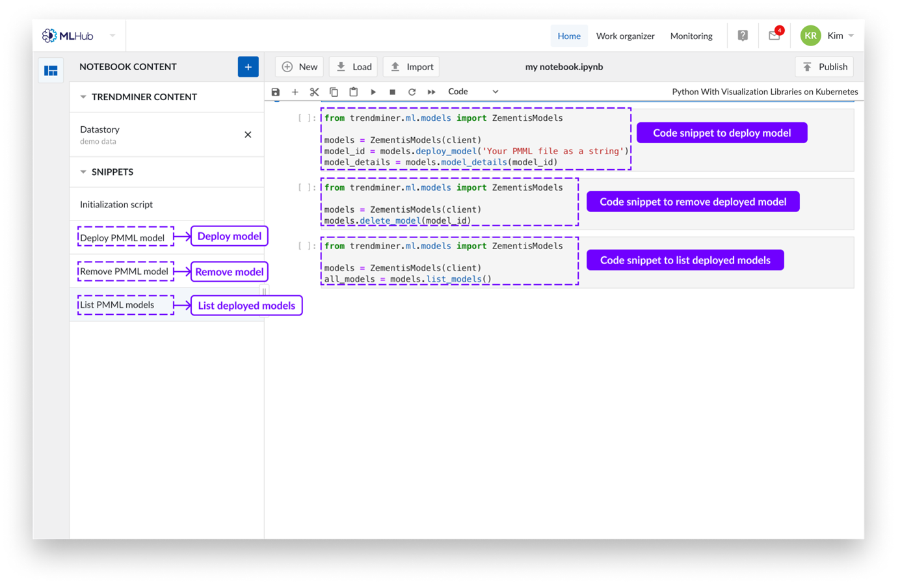900x588 pixels.
Task: Restart kernel and run all cells
Action: click(x=431, y=92)
